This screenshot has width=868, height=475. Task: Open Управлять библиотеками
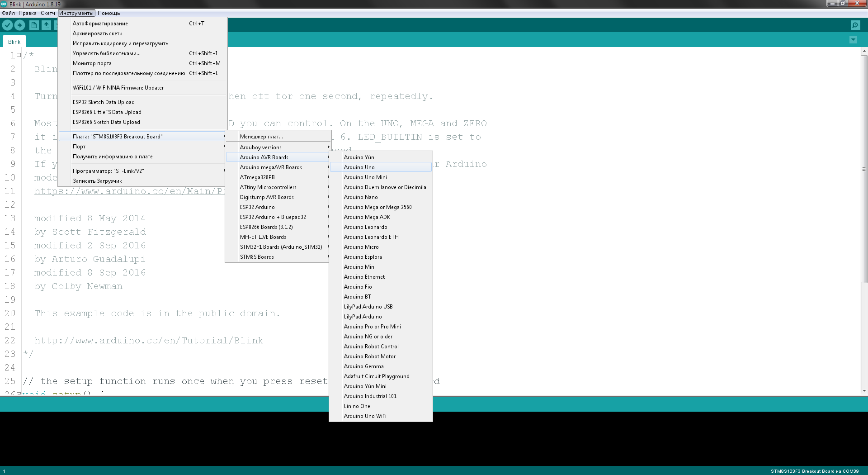tap(142, 53)
